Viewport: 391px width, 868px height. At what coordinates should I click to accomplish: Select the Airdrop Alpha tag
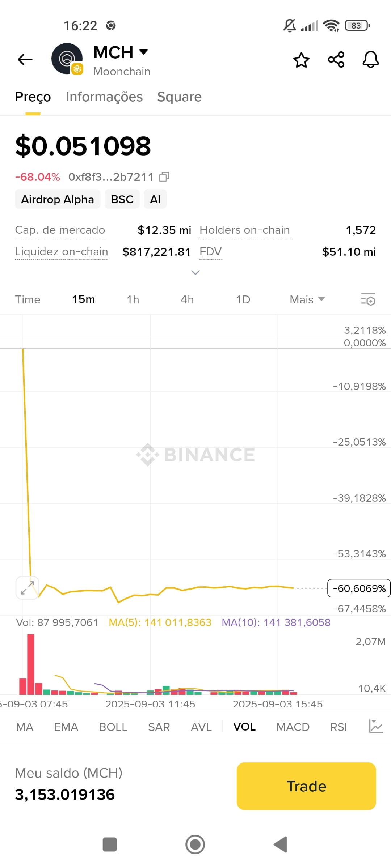tap(58, 199)
